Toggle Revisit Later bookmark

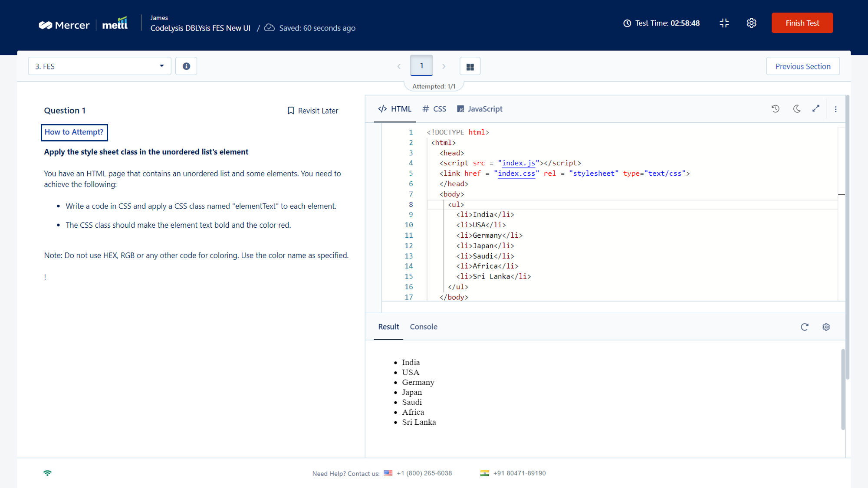(x=313, y=111)
